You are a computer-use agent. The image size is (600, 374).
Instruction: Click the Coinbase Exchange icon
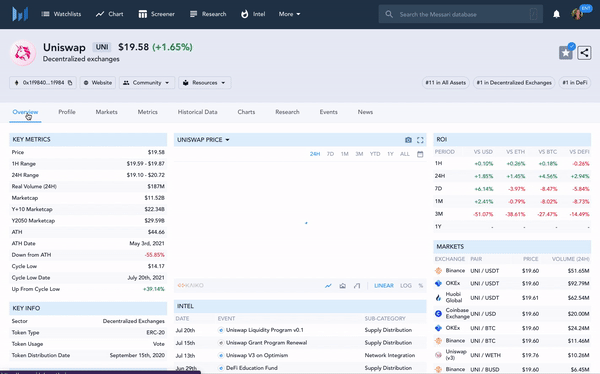tap(439, 314)
